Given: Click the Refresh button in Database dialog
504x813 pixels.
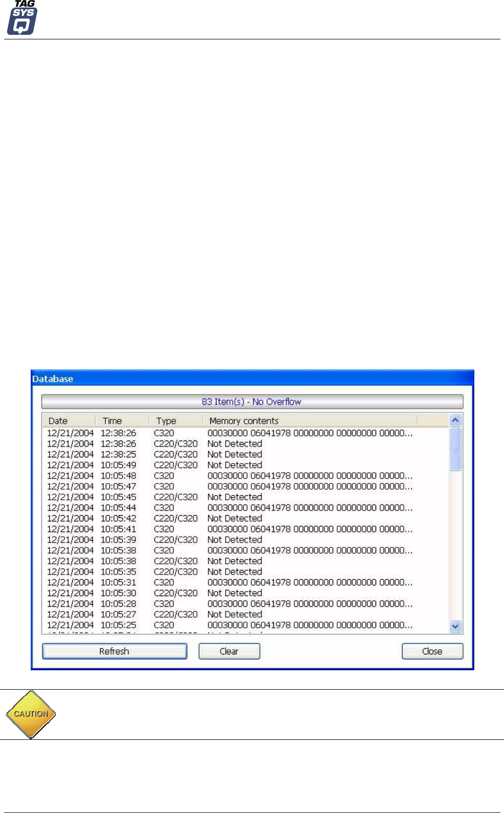Looking at the screenshot, I should [115, 651].
